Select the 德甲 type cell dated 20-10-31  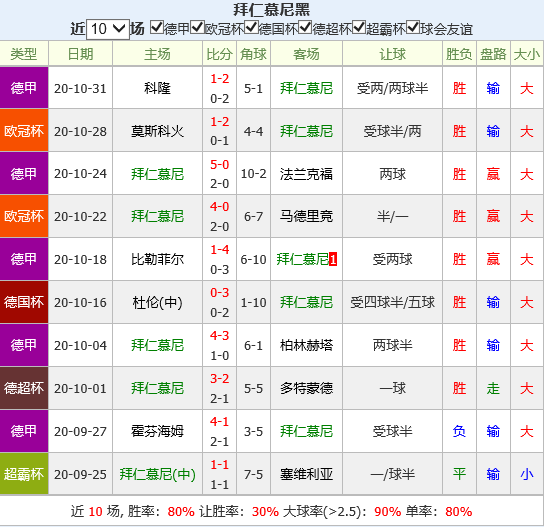(24, 88)
